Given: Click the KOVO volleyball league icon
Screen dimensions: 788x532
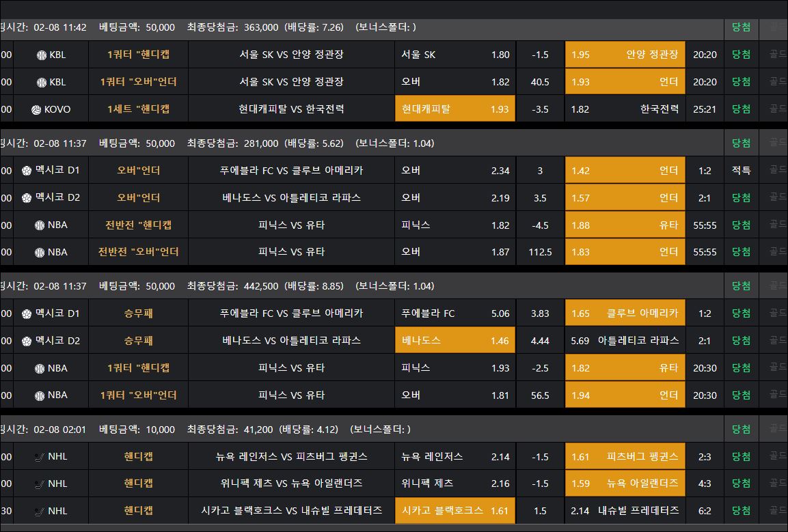Looking at the screenshot, I should tap(36, 109).
